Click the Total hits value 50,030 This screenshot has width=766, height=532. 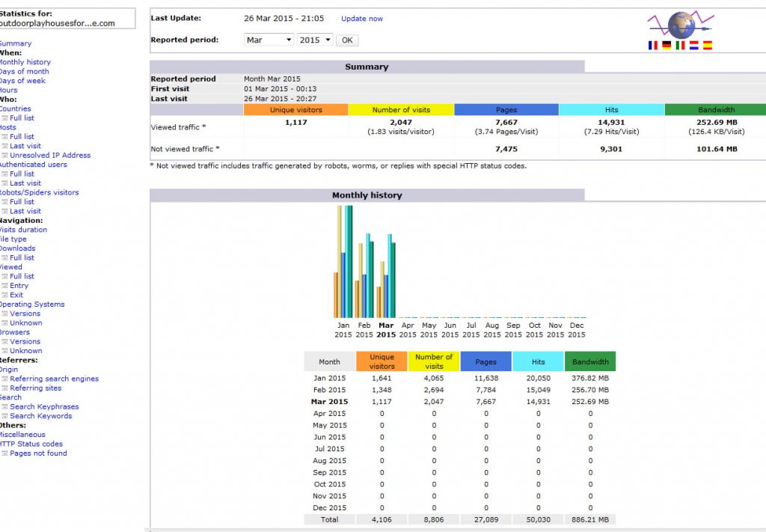tap(539, 520)
